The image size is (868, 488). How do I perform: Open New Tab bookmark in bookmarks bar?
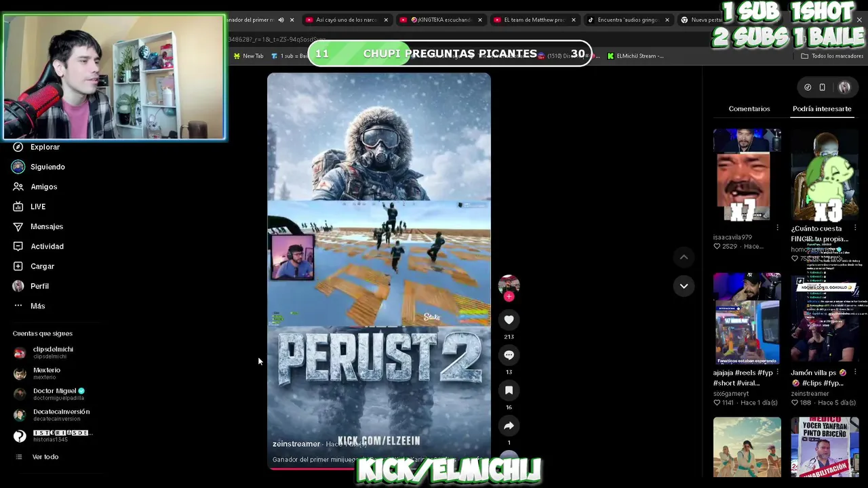(248, 56)
